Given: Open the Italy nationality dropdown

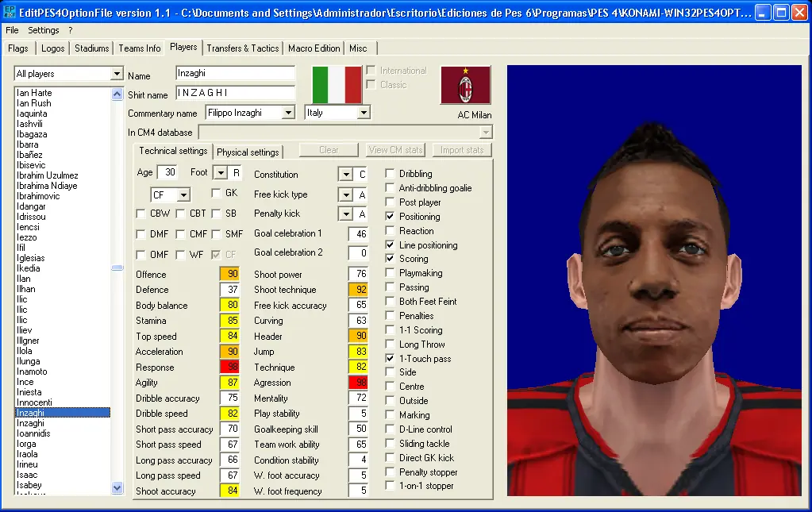Looking at the screenshot, I should click(364, 113).
